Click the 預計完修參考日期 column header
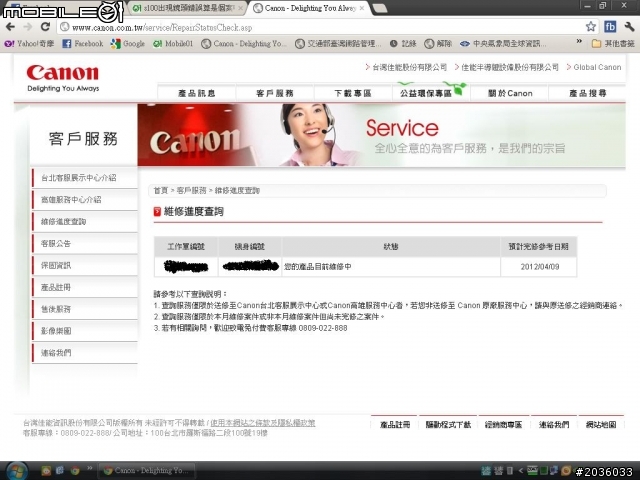 coord(539,247)
